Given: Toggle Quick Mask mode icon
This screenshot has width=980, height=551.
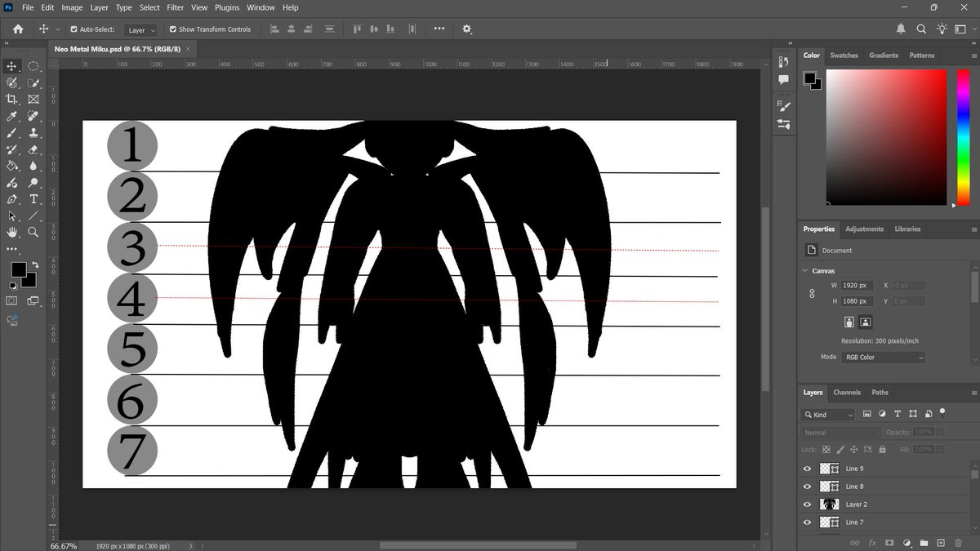Looking at the screenshot, I should coord(12,300).
